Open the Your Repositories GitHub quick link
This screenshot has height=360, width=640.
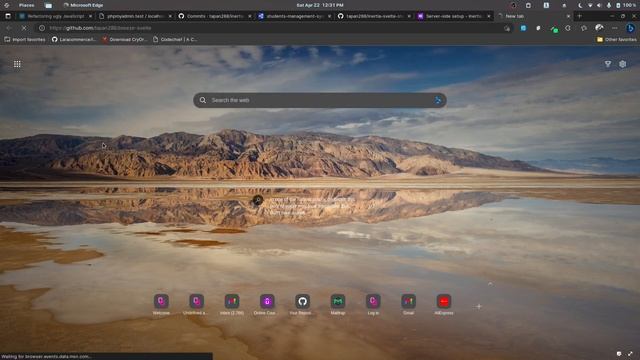(x=302, y=304)
